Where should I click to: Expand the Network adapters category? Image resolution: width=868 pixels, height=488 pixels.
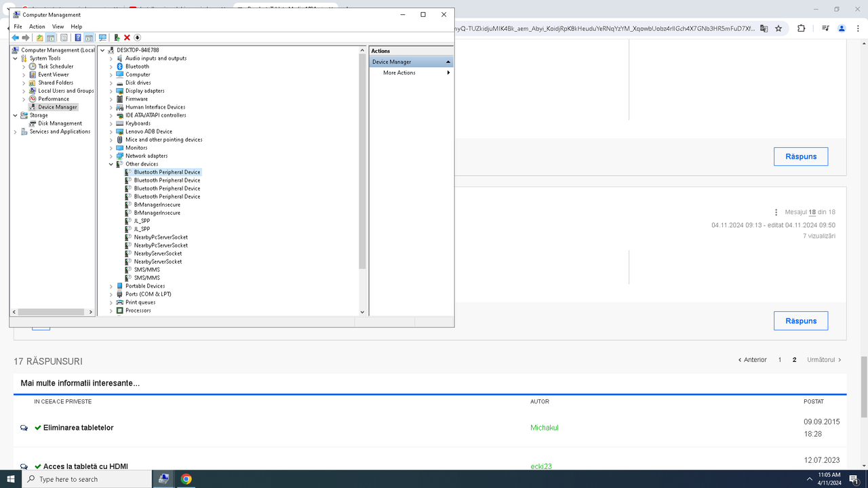(x=111, y=156)
